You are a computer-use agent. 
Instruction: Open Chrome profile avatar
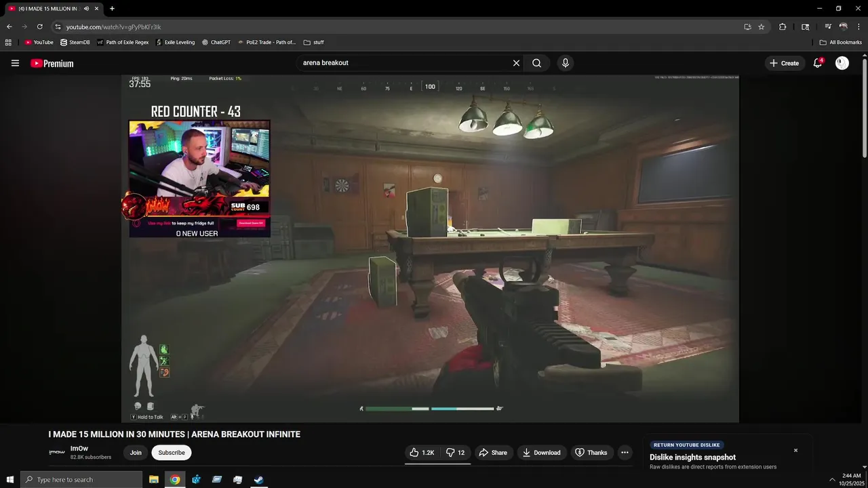pyautogui.click(x=844, y=26)
